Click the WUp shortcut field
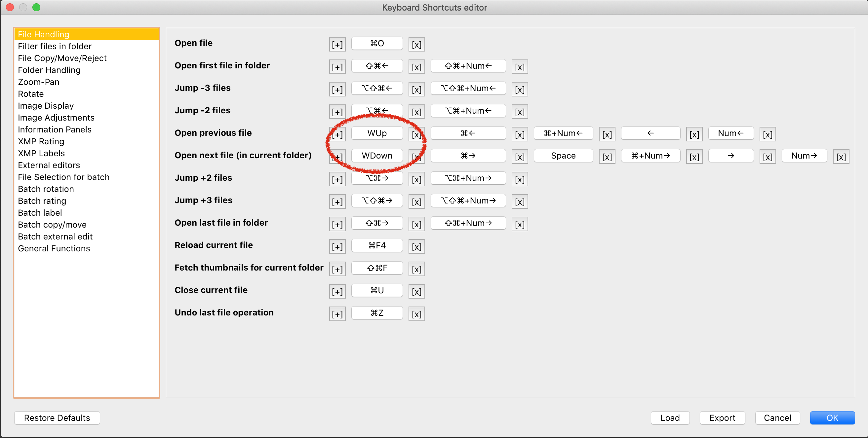Screen dimensions: 868x438 377,133
